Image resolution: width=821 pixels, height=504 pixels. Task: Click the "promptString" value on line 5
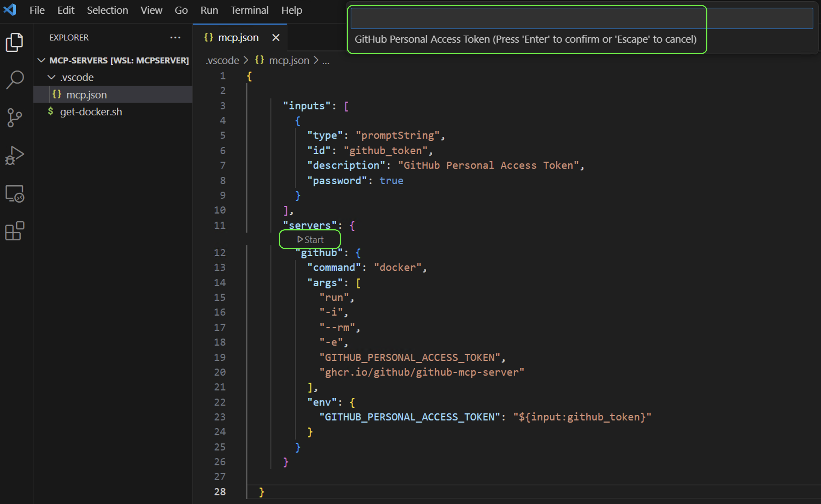point(397,135)
